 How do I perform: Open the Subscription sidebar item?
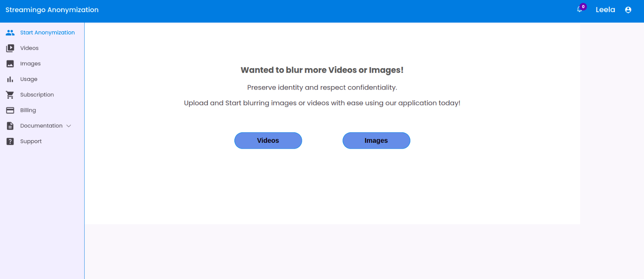point(37,95)
